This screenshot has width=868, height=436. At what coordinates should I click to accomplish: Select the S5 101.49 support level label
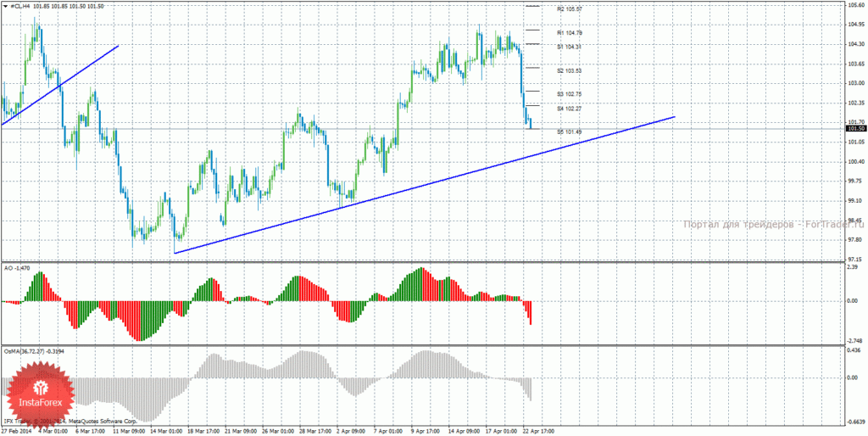570,131
